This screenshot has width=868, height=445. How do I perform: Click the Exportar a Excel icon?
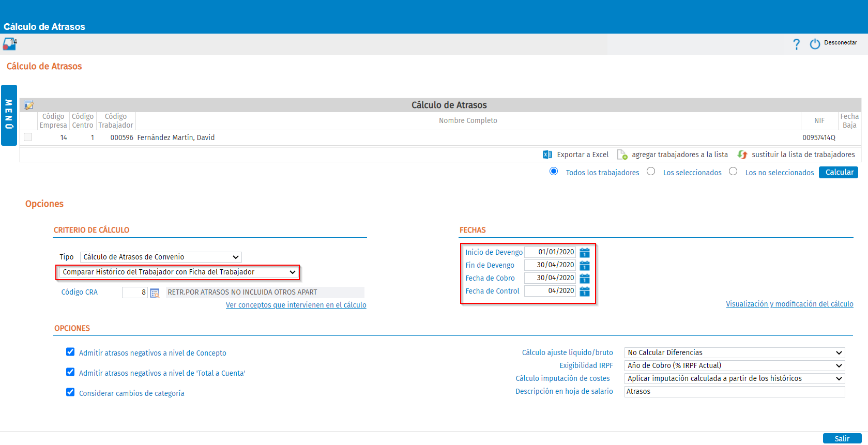click(547, 155)
